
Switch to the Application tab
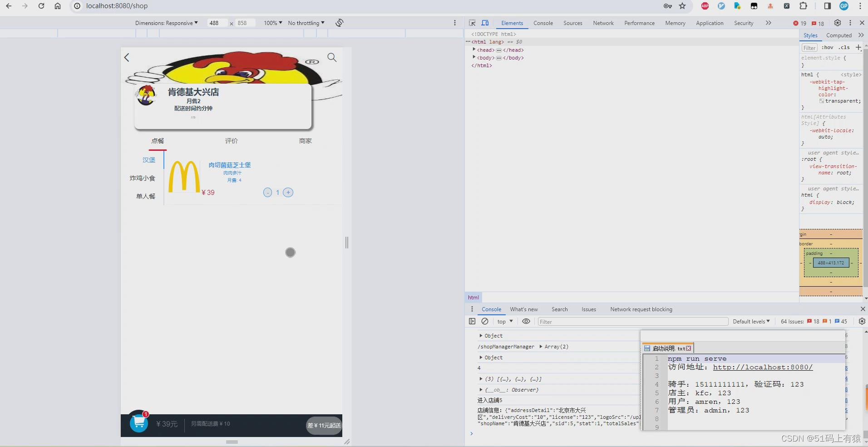tap(710, 23)
